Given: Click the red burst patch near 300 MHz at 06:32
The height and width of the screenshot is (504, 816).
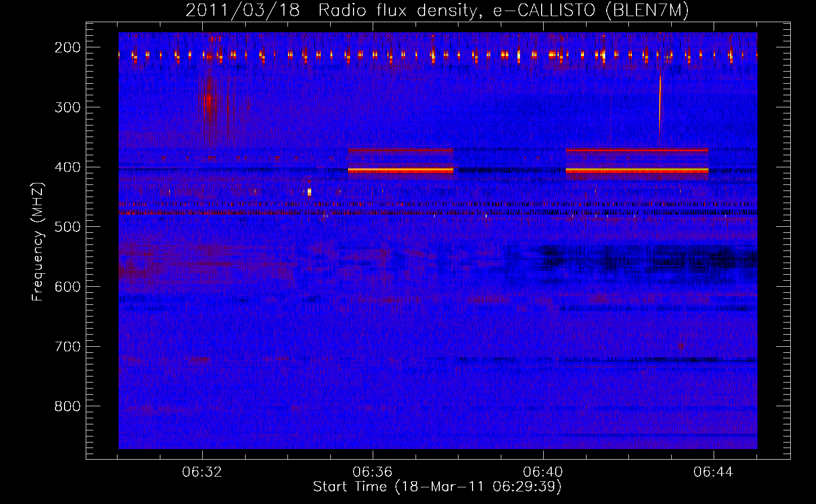Looking at the screenshot, I should pyautogui.click(x=210, y=104).
